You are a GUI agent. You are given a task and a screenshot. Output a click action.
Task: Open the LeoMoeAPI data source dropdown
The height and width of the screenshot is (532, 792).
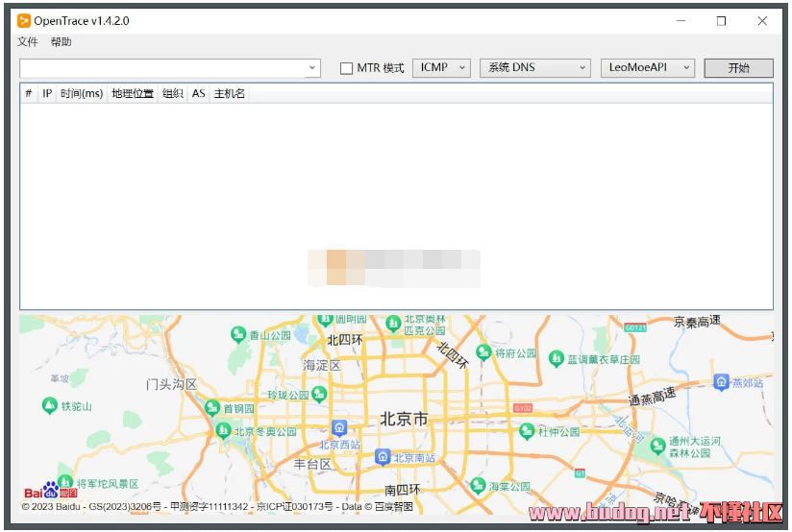point(648,68)
